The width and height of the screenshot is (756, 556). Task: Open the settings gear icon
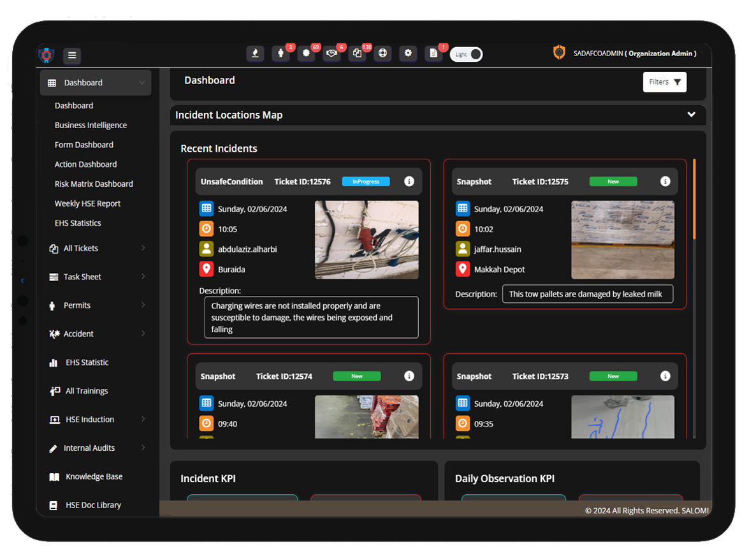[408, 54]
